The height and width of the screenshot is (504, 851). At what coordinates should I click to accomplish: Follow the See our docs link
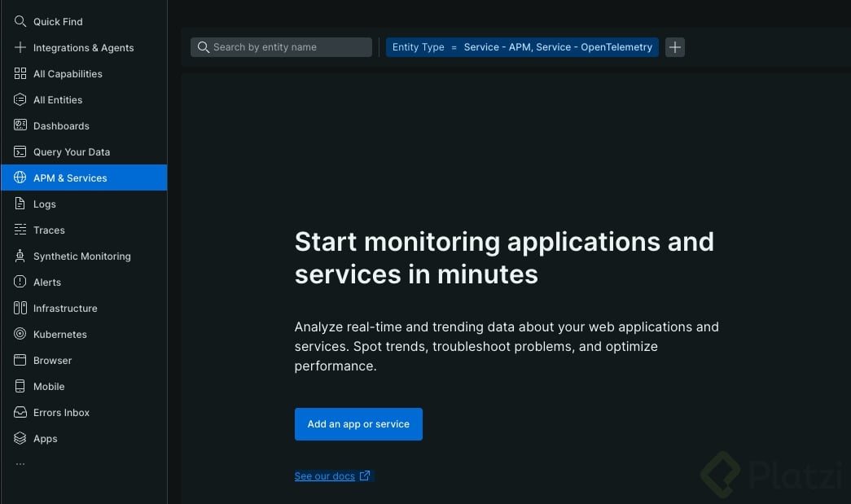point(325,476)
